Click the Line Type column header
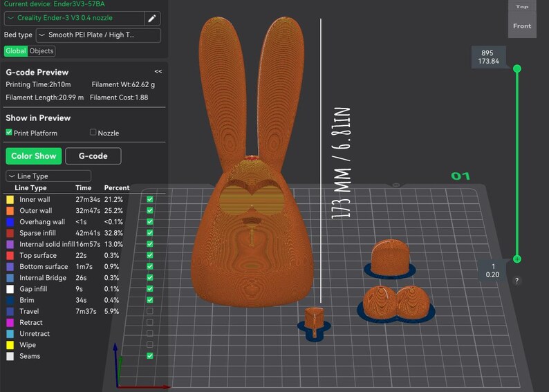 coord(30,188)
